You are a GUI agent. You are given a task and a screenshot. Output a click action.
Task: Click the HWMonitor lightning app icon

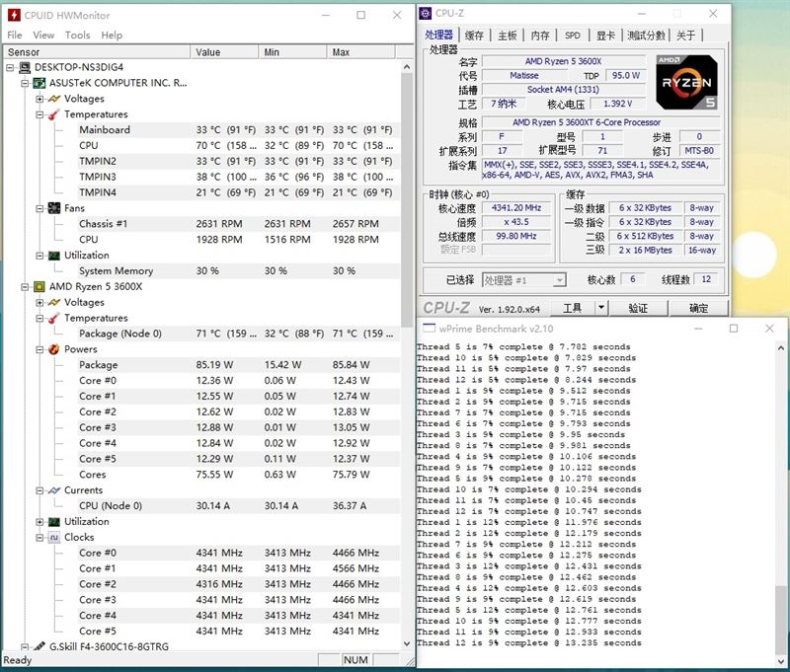pyautogui.click(x=14, y=15)
